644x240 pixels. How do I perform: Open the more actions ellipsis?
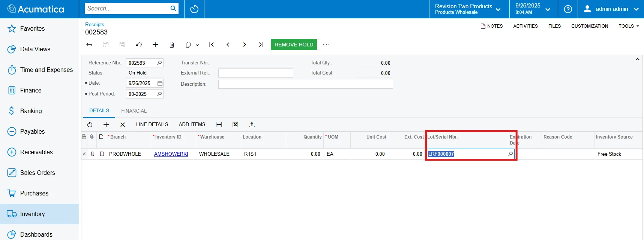click(x=326, y=45)
